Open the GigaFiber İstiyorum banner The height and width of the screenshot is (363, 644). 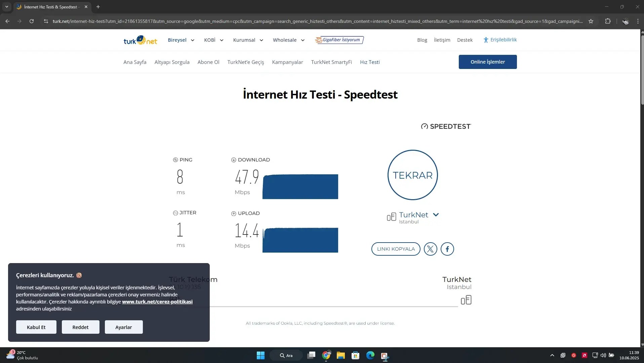pos(339,40)
